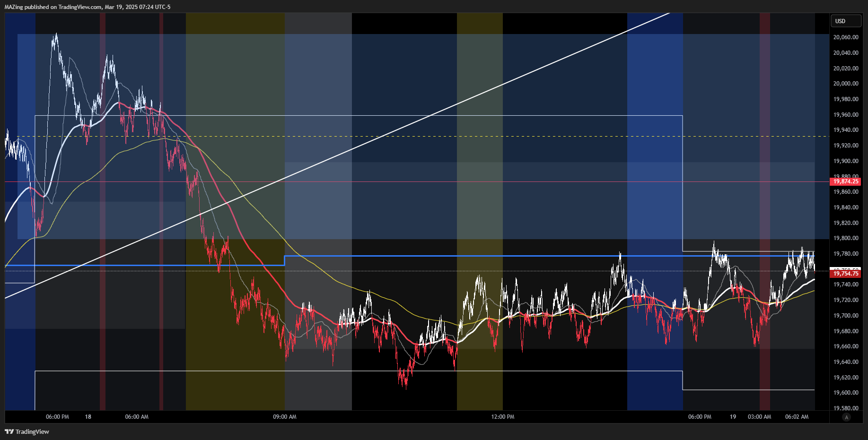Toggle the auto-scale A button
Screen dimensions: 868x440
tap(847, 417)
